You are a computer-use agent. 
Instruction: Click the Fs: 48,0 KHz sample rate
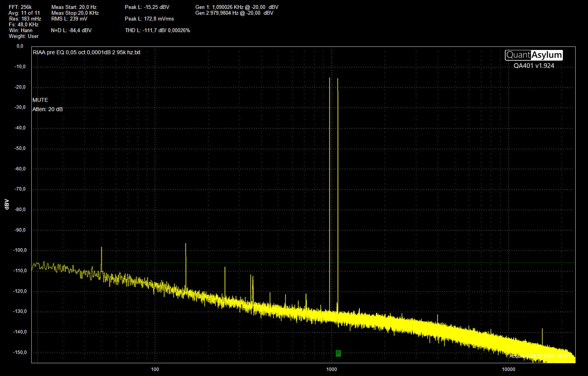tap(24, 24)
